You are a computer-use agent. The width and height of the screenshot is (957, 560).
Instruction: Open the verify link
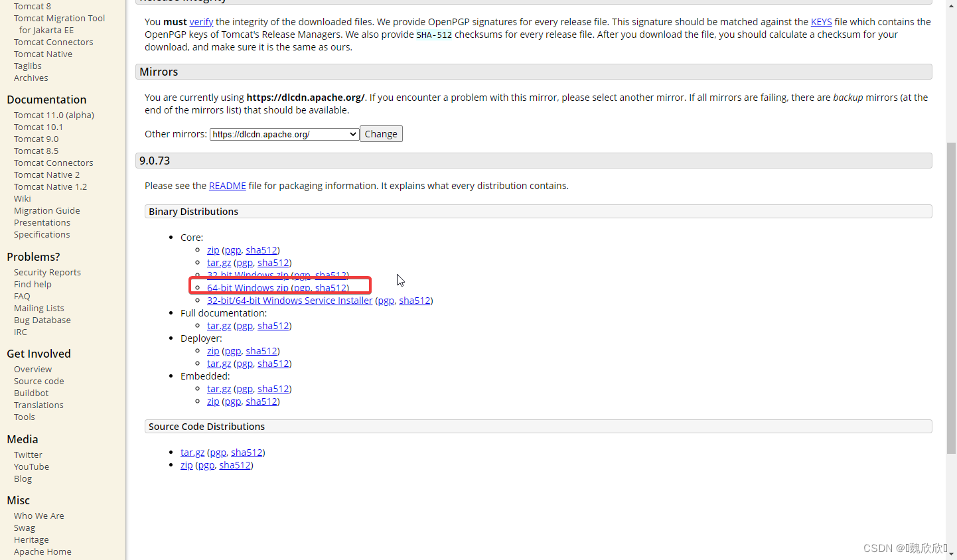[201, 22]
